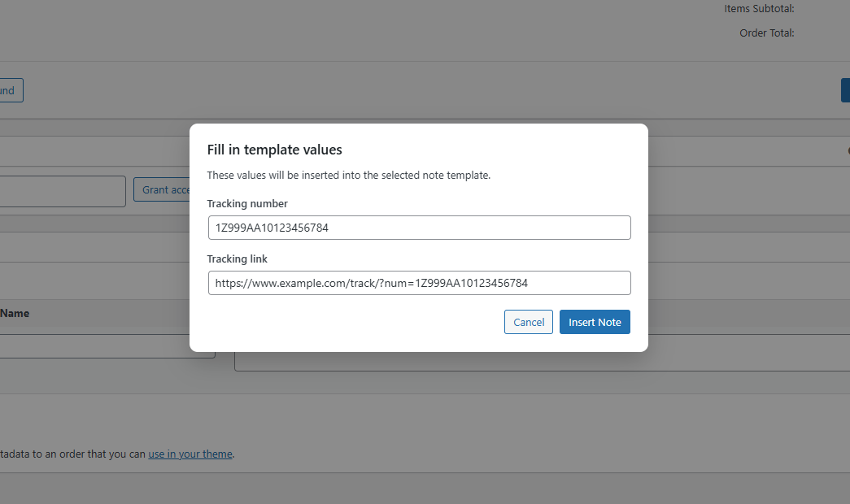Click the Tracking link field label
The height and width of the screenshot is (504, 850).
click(237, 259)
